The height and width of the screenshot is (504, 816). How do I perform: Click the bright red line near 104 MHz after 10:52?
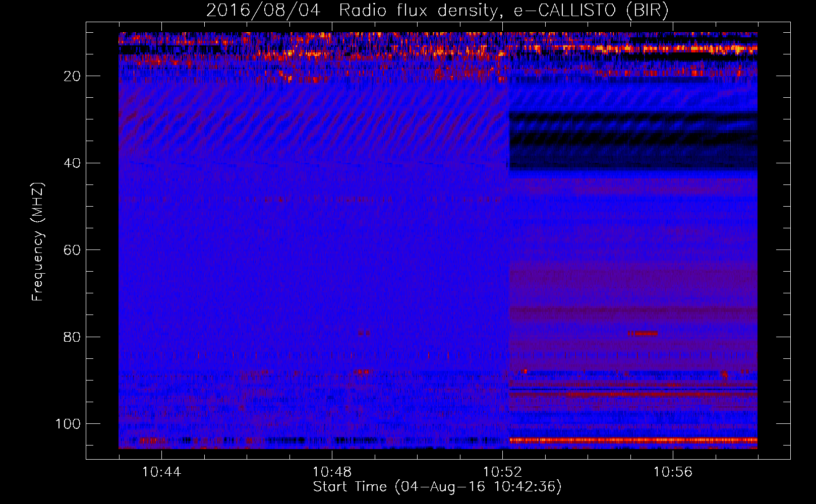633,440
